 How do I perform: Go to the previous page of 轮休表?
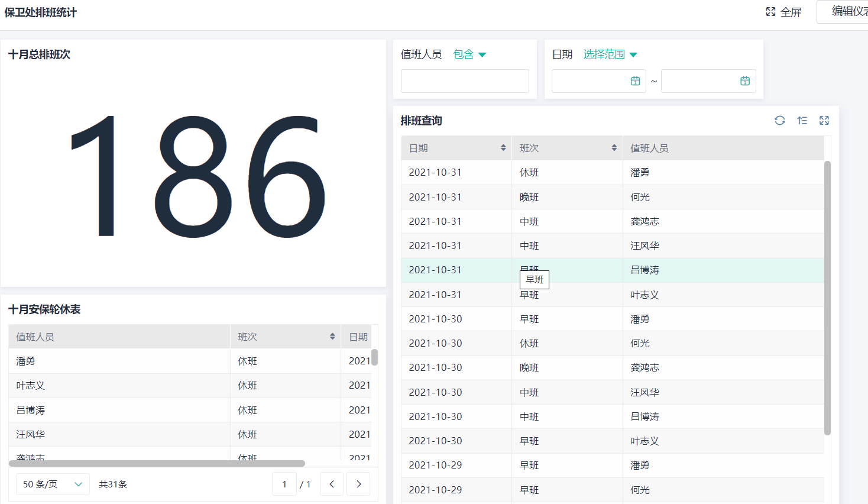332,484
